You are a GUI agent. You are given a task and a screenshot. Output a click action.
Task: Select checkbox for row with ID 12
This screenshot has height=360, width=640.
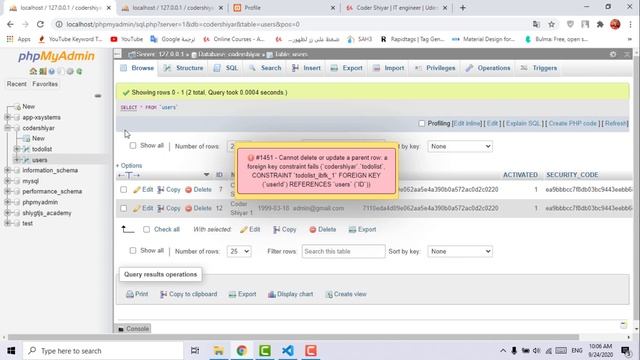click(124, 208)
